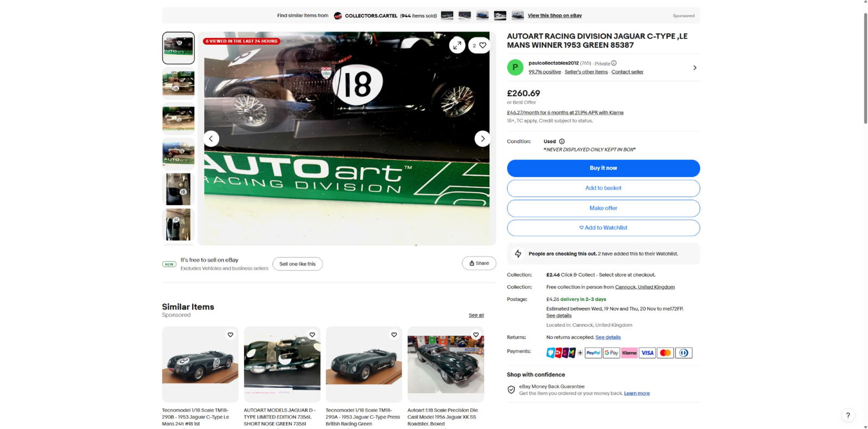
Task: Click seller avatar letter P
Action: pos(515,67)
